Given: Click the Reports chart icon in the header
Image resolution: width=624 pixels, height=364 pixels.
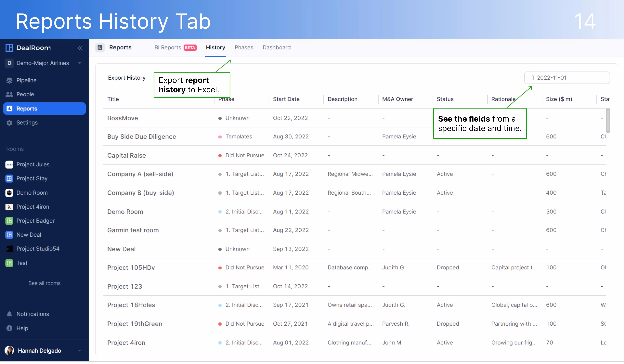Looking at the screenshot, I should click(100, 47).
